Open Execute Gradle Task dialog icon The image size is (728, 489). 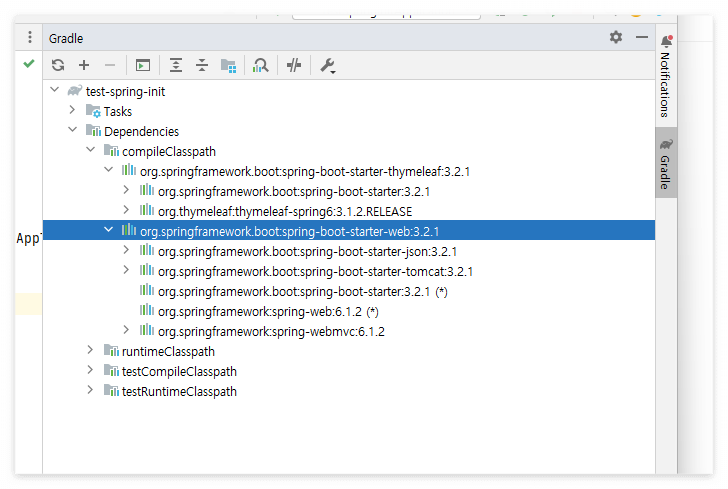pos(143,65)
